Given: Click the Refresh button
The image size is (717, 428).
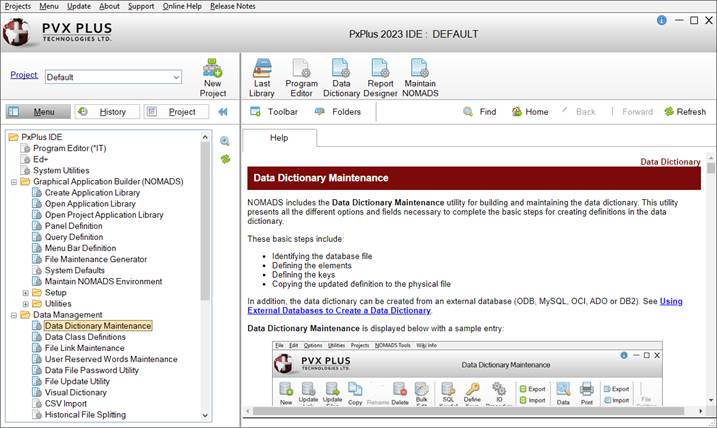Looking at the screenshot, I should pyautogui.click(x=684, y=112).
